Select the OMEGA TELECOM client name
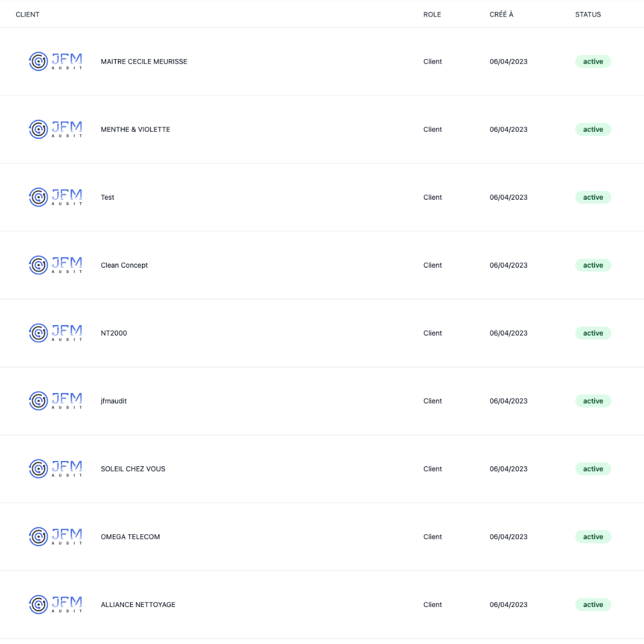The height and width of the screenshot is (644, 644). [x=130, y=537]
